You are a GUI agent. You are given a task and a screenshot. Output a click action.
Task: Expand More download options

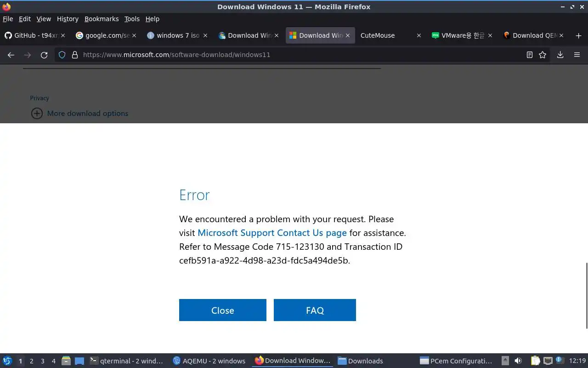tap(79, 113)
